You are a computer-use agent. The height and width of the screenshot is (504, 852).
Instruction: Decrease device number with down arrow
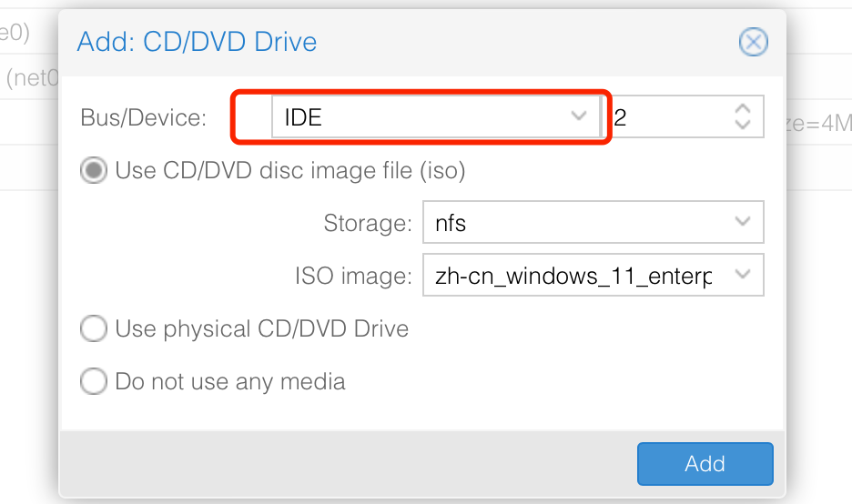tap(743, 125)
